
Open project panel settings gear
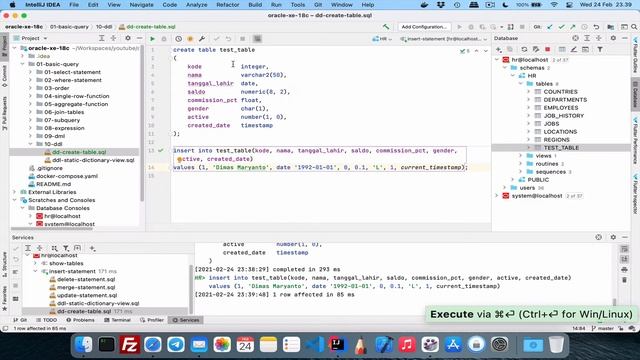coord(128,38)
